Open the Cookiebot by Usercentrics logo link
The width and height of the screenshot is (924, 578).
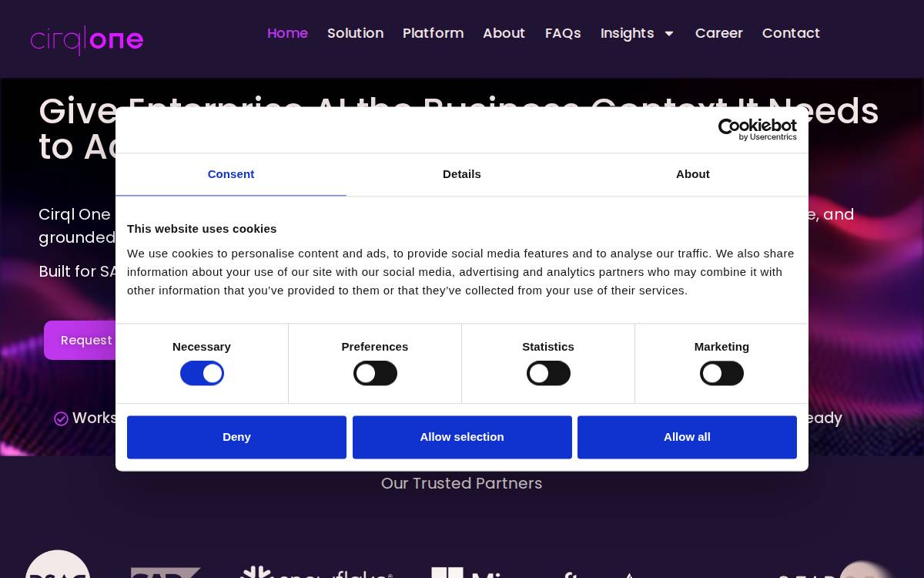pyautogui.click(x=757, y=129)
